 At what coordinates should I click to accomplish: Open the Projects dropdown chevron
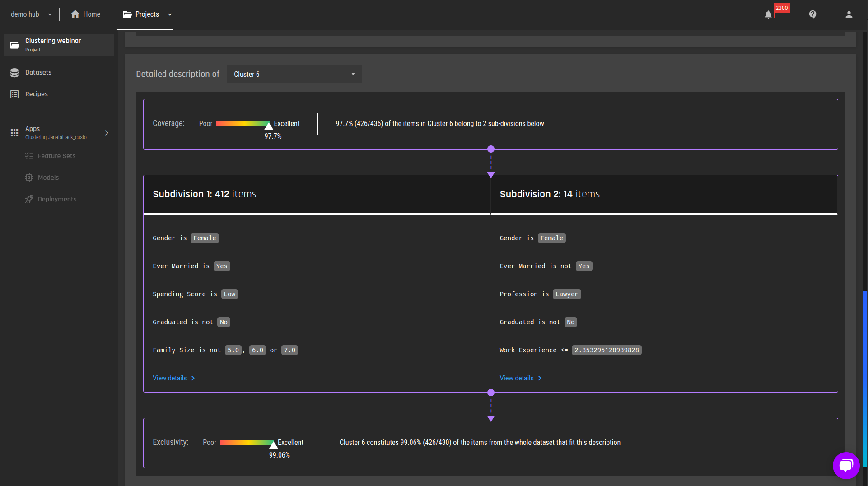click(x=170, y=14)
